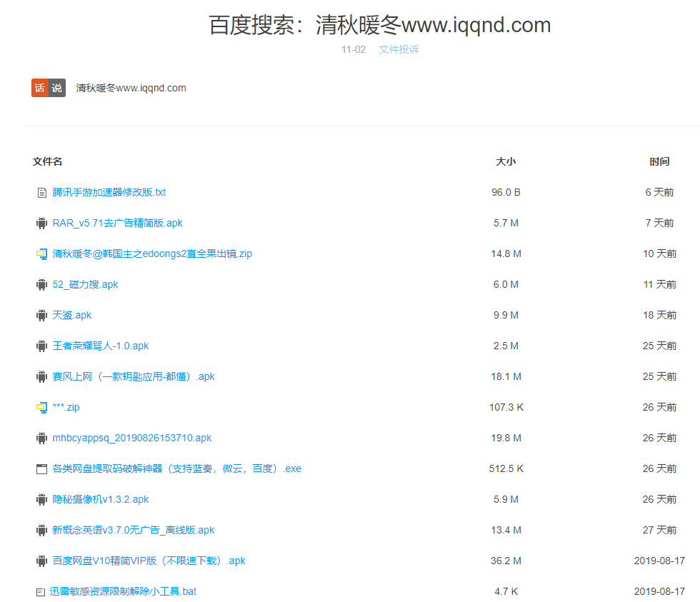Click the 话说 orange badge

49,88
